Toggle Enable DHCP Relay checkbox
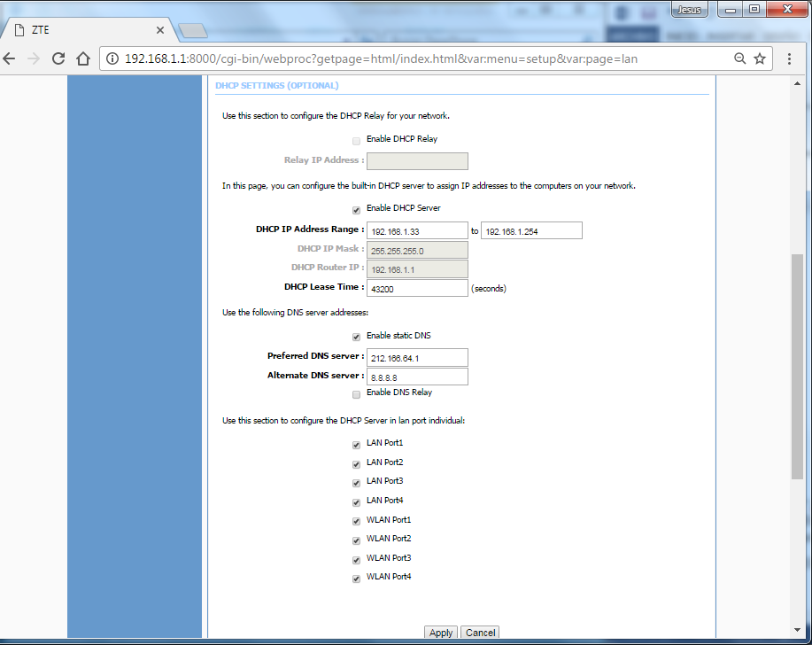 pos(356,141)
